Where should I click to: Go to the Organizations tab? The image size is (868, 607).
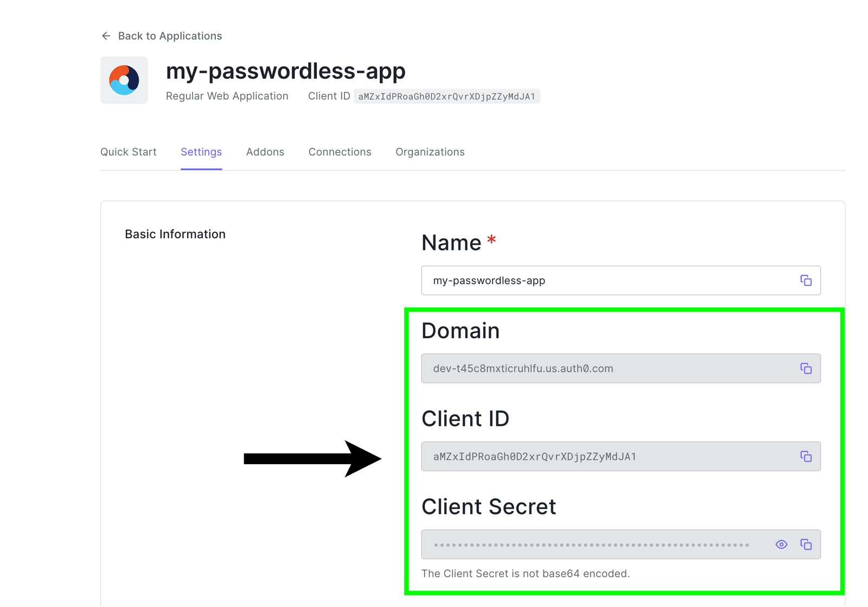(x=430, y=152)
